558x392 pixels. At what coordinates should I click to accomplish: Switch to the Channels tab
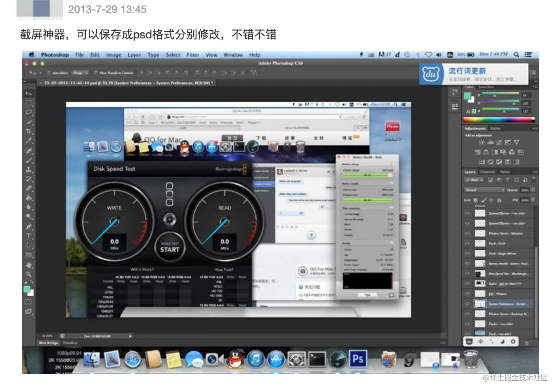coord(487,172)
